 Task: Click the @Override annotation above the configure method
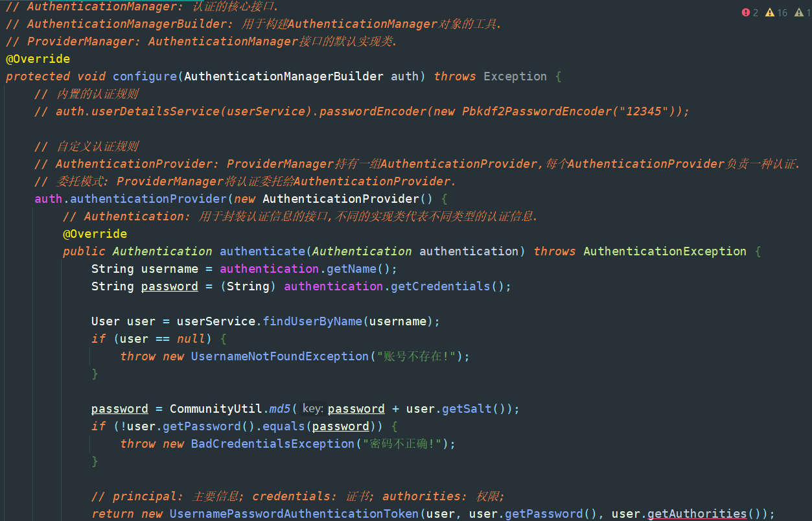coord(38,59)
